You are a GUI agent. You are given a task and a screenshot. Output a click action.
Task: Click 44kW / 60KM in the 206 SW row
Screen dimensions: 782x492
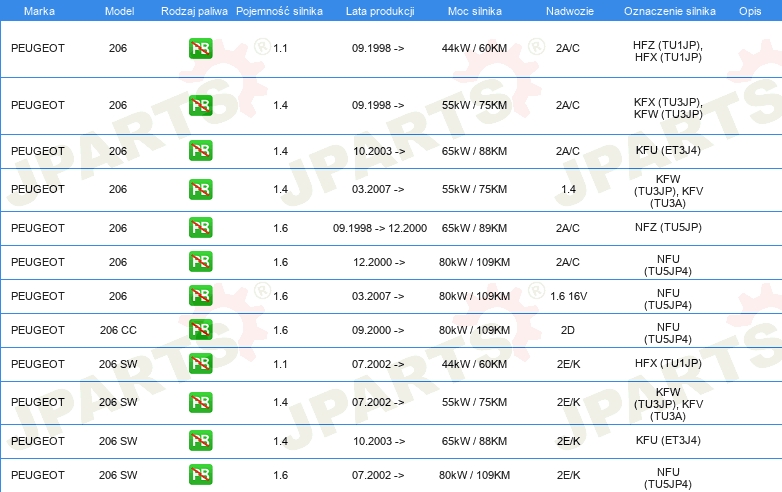tap(474, 364)
